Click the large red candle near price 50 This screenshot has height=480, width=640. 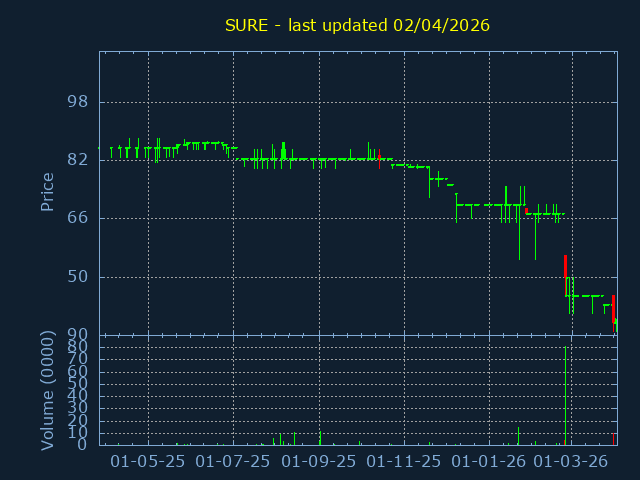(565, 266)
